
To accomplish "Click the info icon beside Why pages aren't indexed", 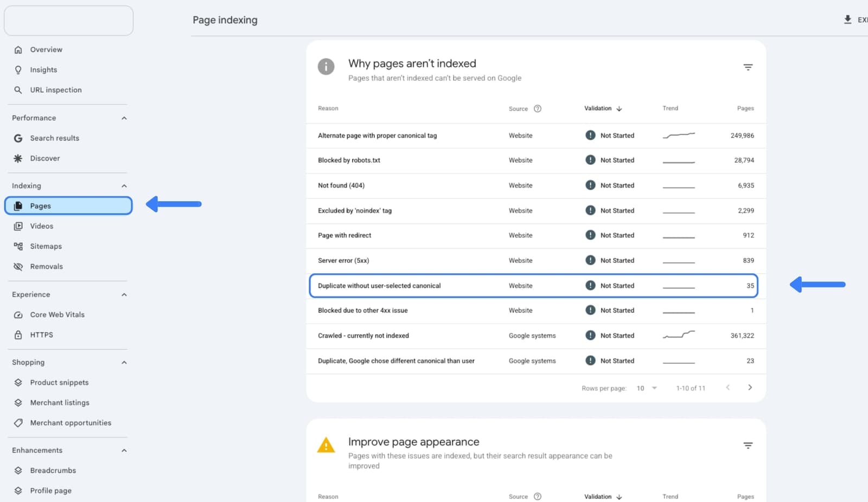I will (x=326, y=67).
